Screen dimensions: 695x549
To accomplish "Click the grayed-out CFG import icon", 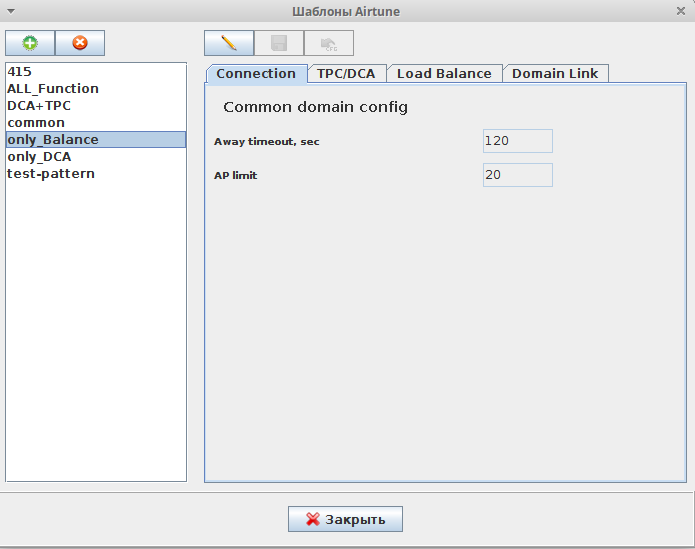I will 328,43.
